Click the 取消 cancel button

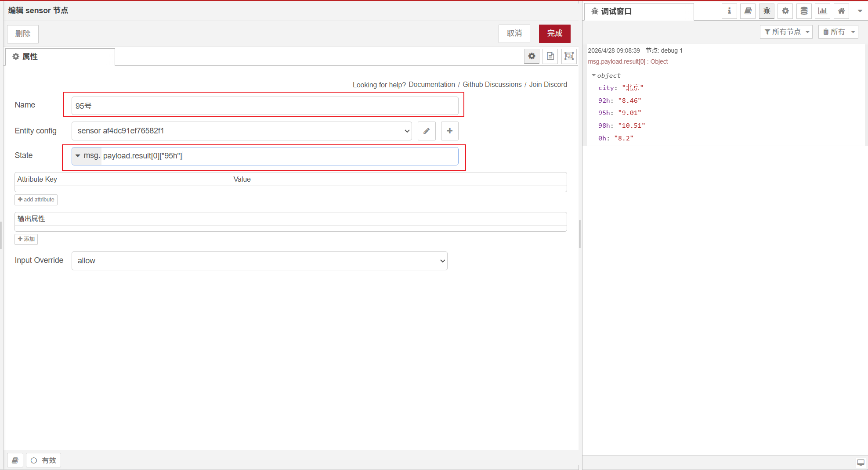tap(514, 33)
